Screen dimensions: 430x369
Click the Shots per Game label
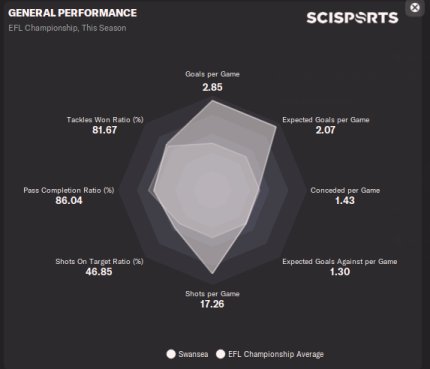point(212,294)
